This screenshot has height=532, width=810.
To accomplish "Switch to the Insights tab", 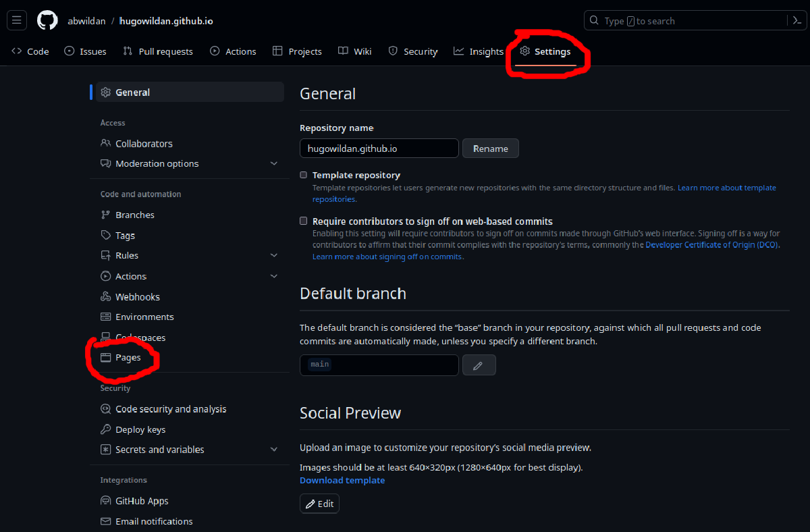I will (x=479, y=51).
